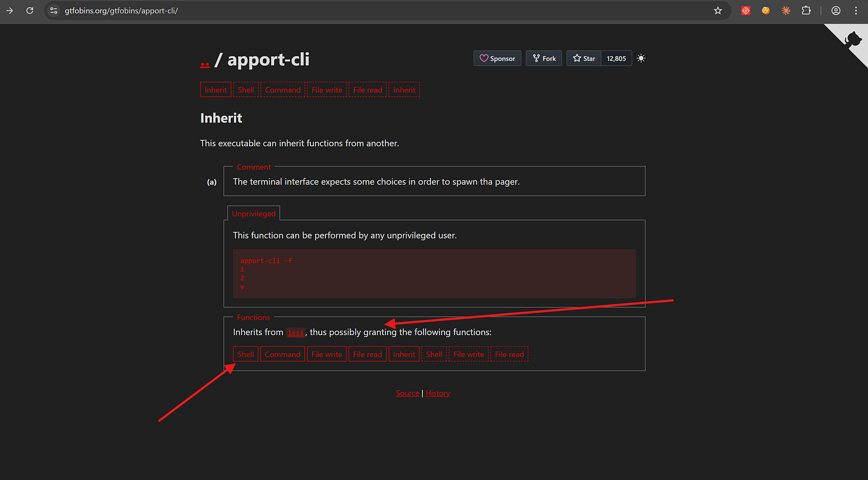The image size is (868, 480).
Task: Click solid-bordered File write in Functions box
Action: [x=327, y=354]
